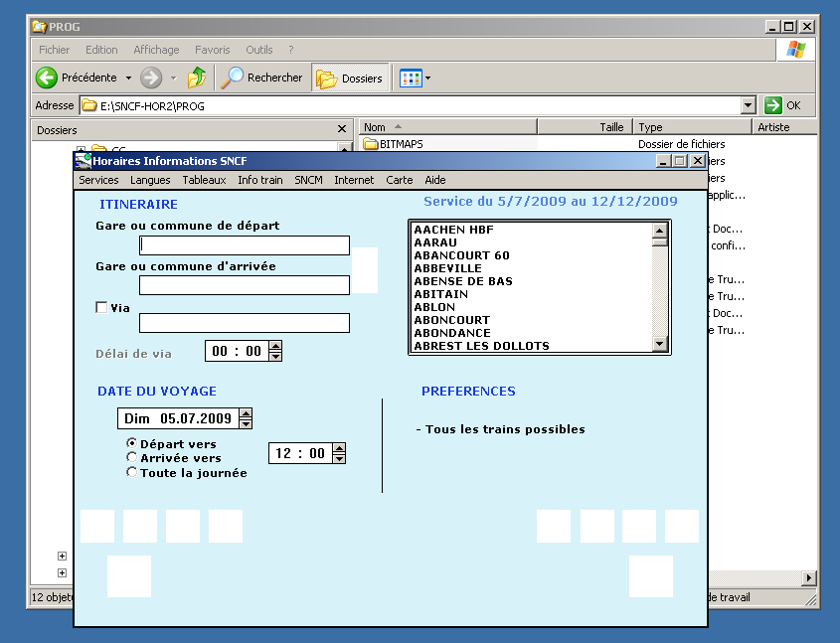Sort files by Taille column header
This screenshot has width=840, height=643.
(586, 127)
